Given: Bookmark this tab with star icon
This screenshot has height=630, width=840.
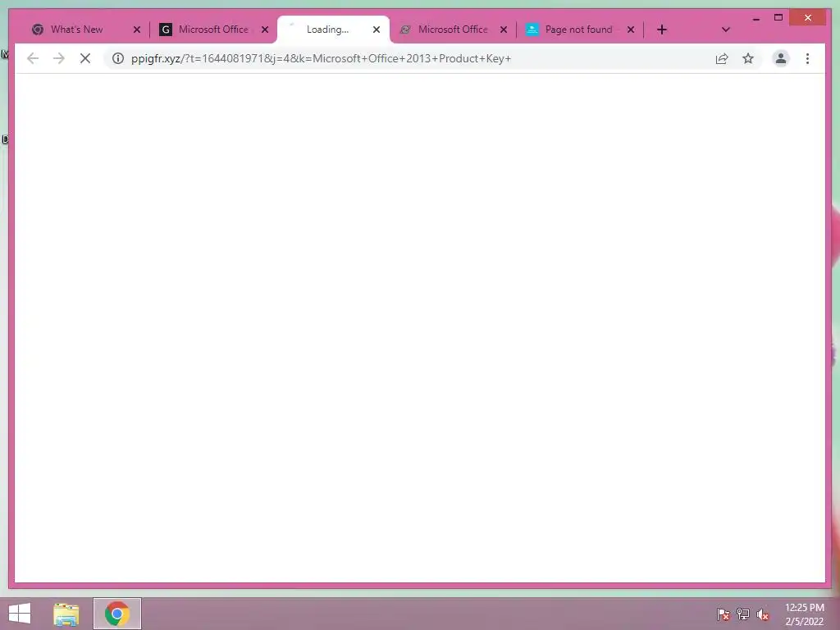Looking at the screenshot, I should coord(748,58).
